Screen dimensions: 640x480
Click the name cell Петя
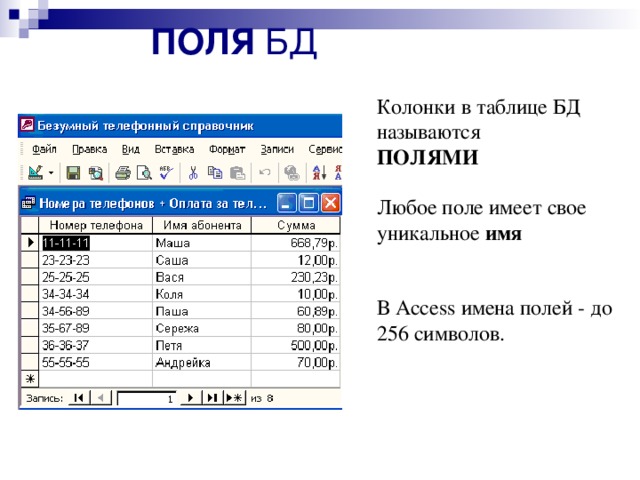coord(202,345)
